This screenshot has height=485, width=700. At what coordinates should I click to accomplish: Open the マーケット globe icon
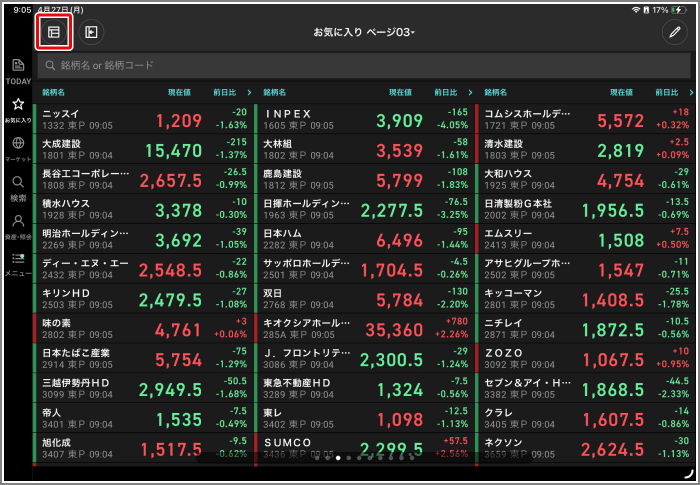[x=18, y=148]
